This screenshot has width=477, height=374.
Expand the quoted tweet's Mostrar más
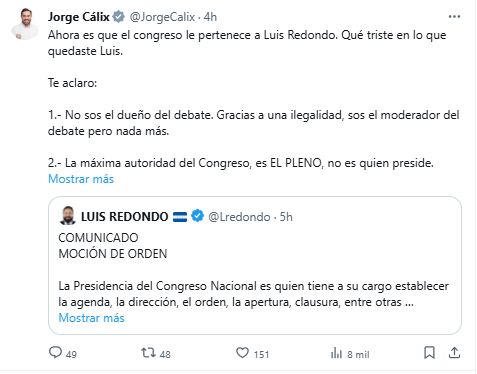coord(91,318)
